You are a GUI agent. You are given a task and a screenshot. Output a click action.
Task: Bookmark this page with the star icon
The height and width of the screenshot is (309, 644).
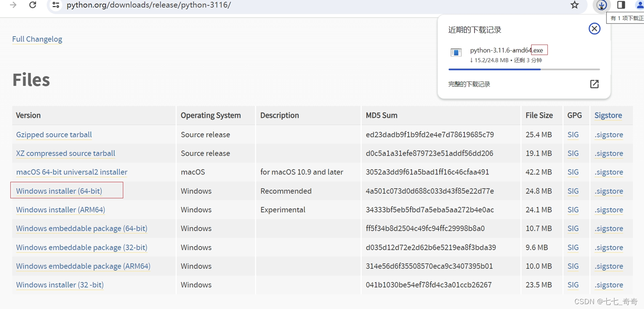(x=574, y=5)
